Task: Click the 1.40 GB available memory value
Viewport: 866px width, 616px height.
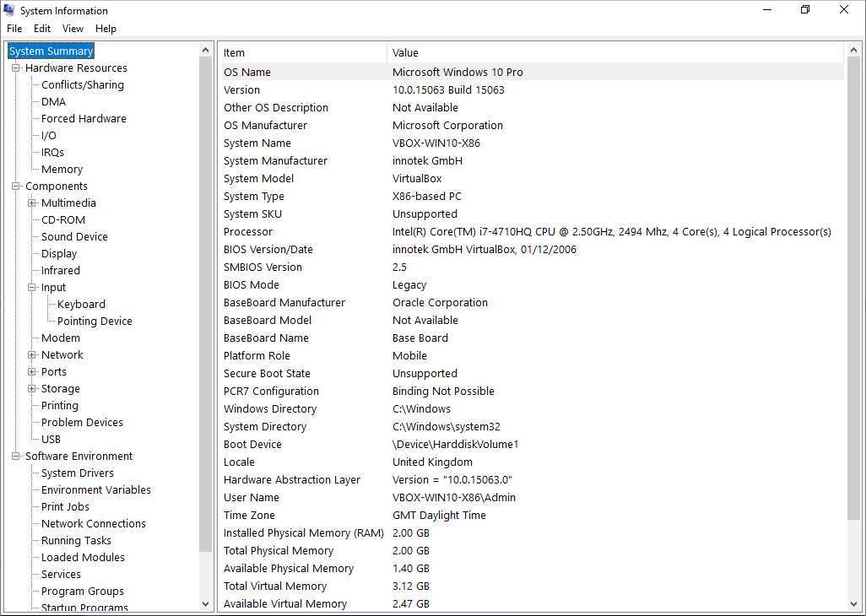Action: 411,569
